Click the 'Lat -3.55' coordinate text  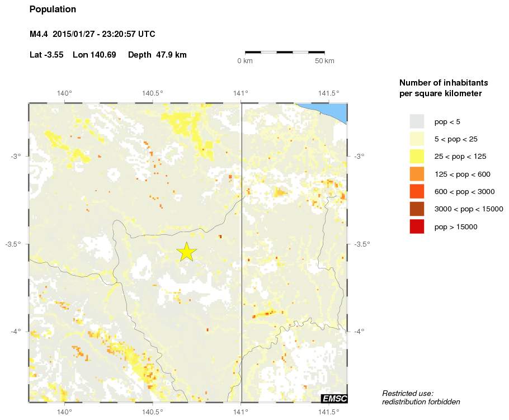(x=46, y=55)
